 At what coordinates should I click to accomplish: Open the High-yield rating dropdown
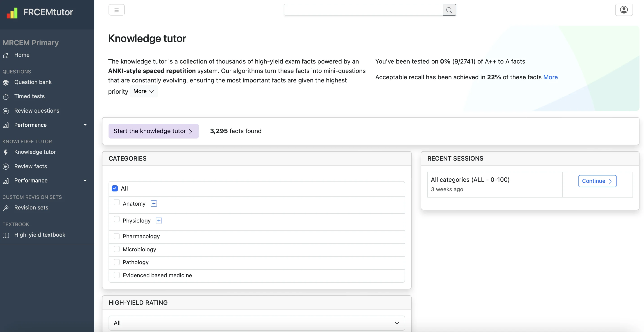(256, 323)
